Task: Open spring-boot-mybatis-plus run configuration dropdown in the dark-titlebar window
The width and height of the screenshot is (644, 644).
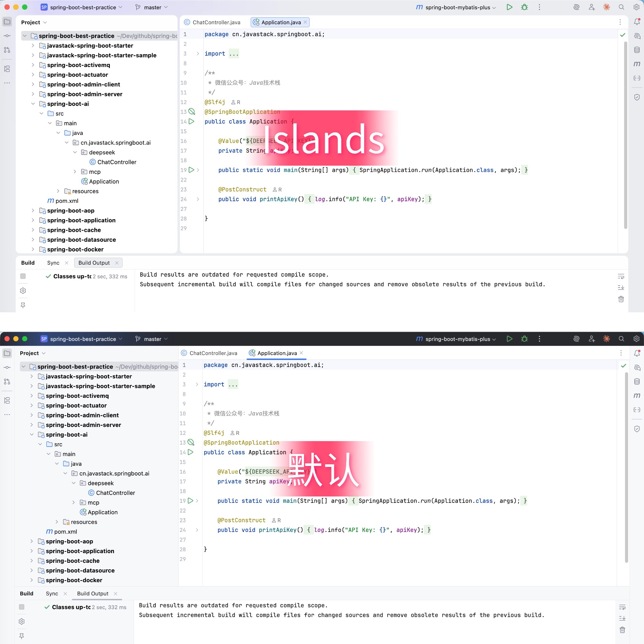Action: point(457,339)
